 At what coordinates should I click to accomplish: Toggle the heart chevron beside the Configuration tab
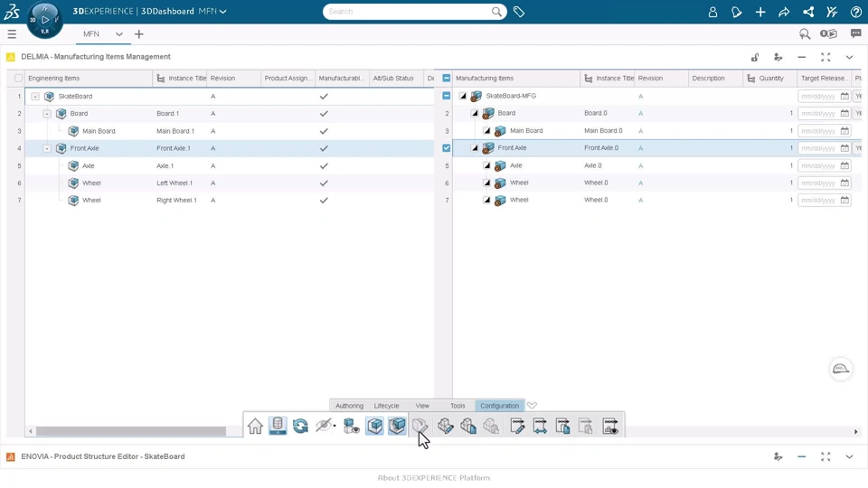[x=532, y=406]
